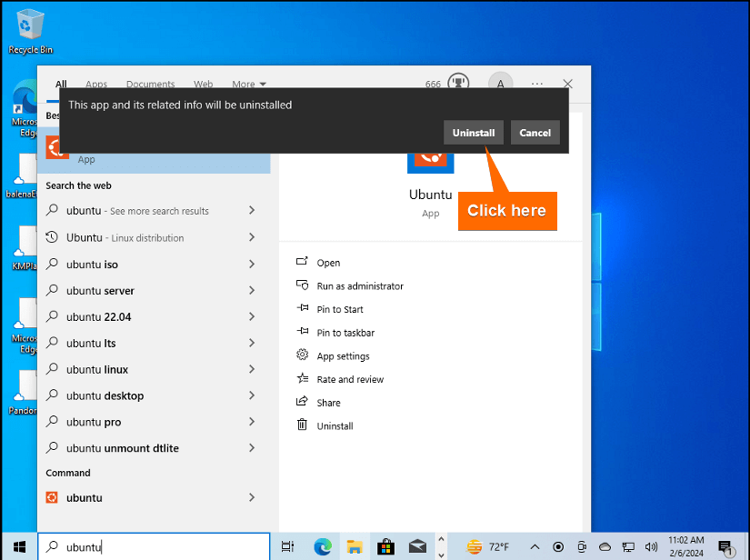Click the Rate and review star icon
This screenshot has width=750, height=560.
pyautogui.click(x=303, y=378)
